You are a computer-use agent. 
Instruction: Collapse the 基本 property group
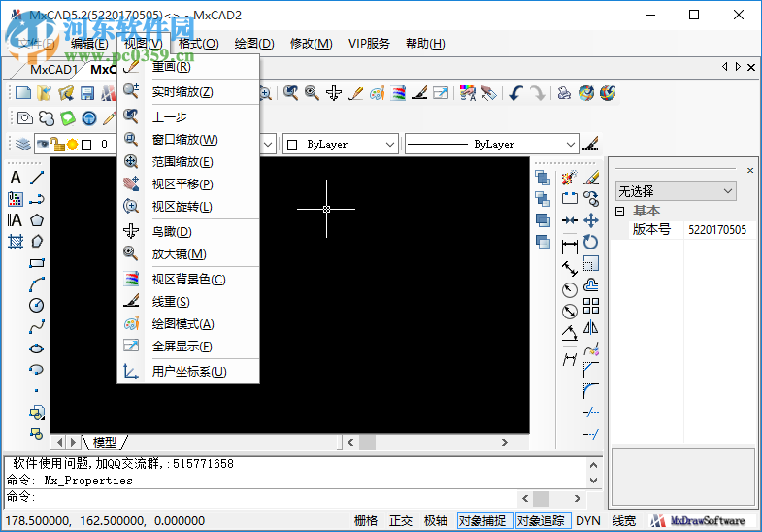[619, 211]
